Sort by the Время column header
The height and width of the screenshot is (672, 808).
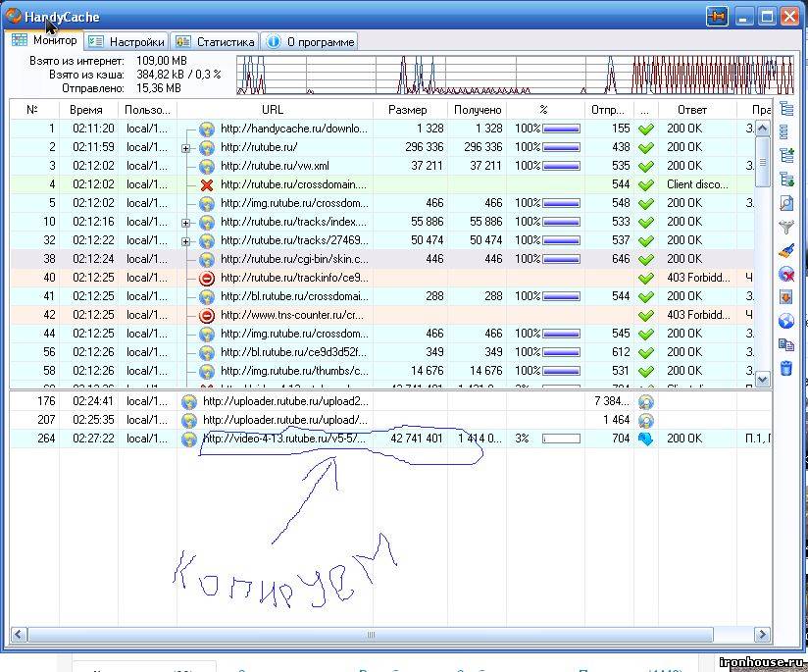(88, 109)
